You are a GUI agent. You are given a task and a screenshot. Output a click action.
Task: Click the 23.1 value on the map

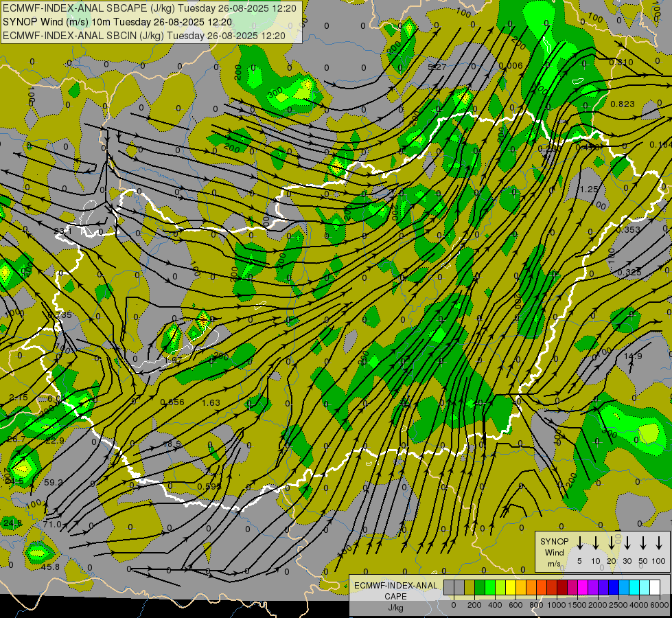click(x=63, y=231)
